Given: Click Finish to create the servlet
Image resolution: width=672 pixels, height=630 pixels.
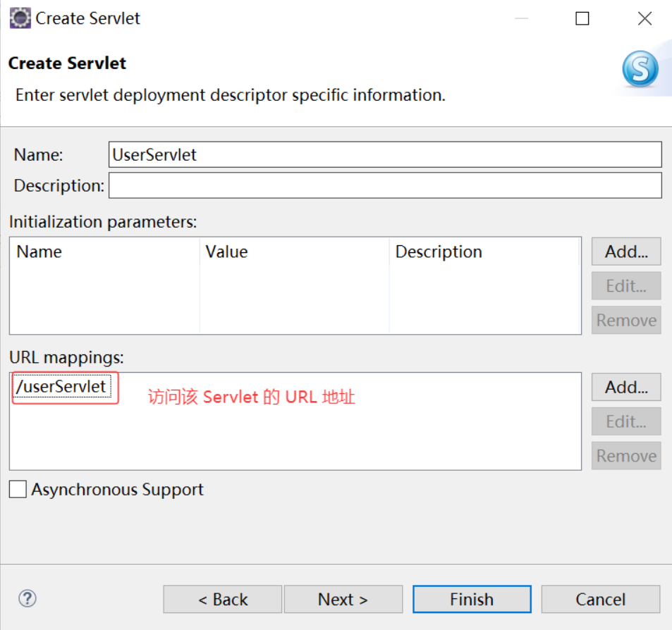Looking at the screenshot, I should tap(472, 599).
